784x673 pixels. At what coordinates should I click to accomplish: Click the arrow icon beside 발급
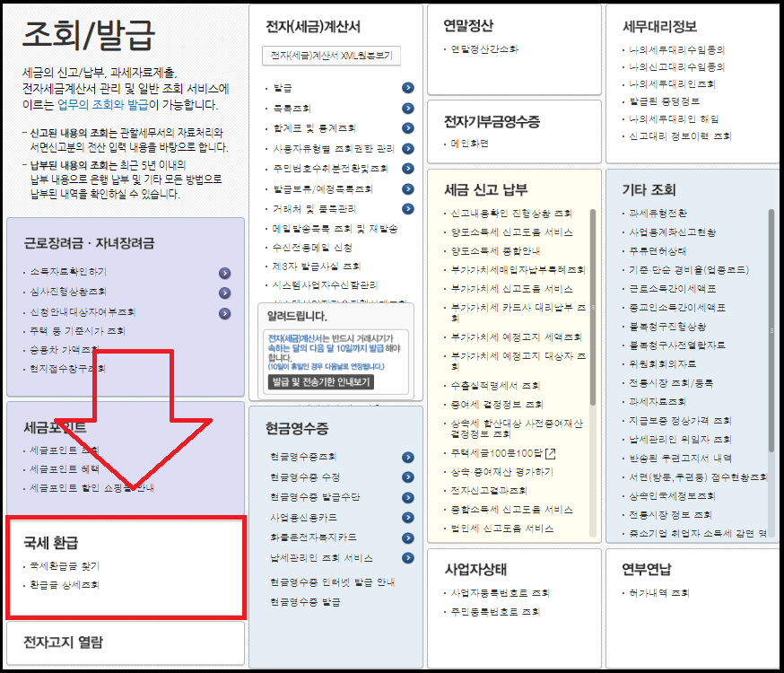tap(408, 88)
